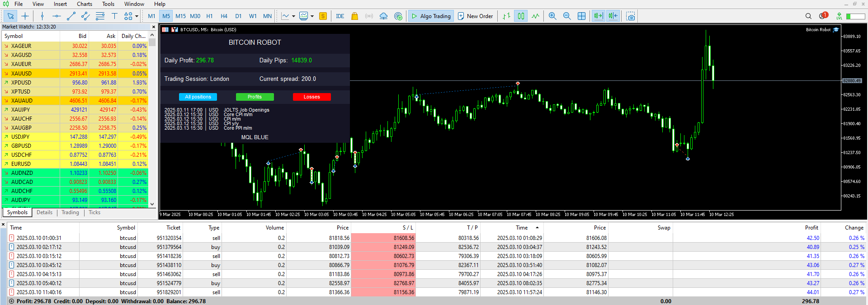Open the chart type dropdown arrow

tap(293, 16)
